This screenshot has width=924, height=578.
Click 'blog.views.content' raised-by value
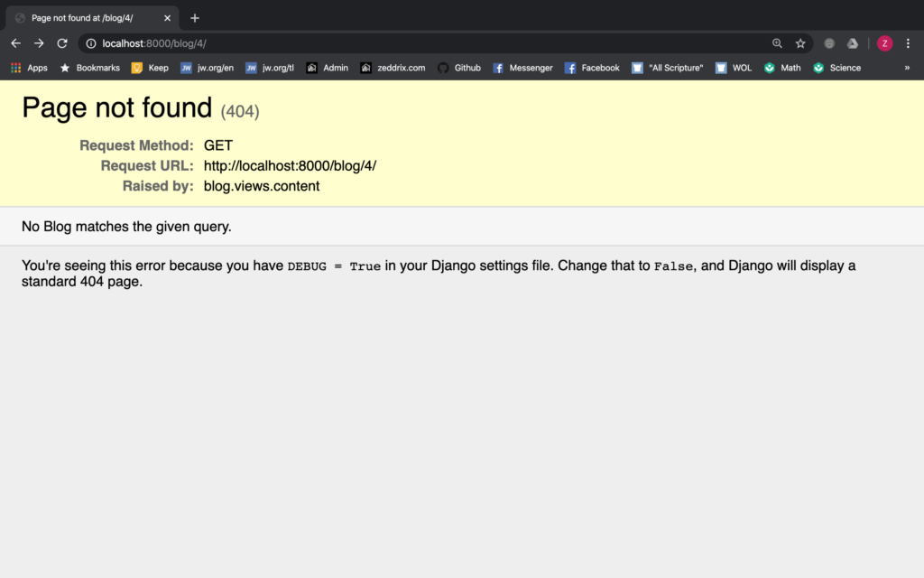262,186
